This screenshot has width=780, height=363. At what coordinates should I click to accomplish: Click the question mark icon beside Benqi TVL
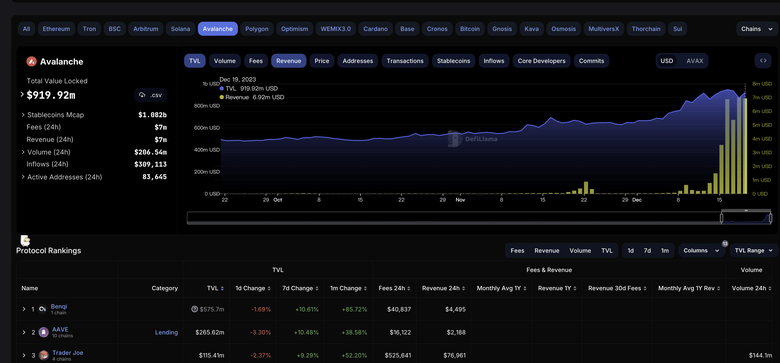pos(195,309)
